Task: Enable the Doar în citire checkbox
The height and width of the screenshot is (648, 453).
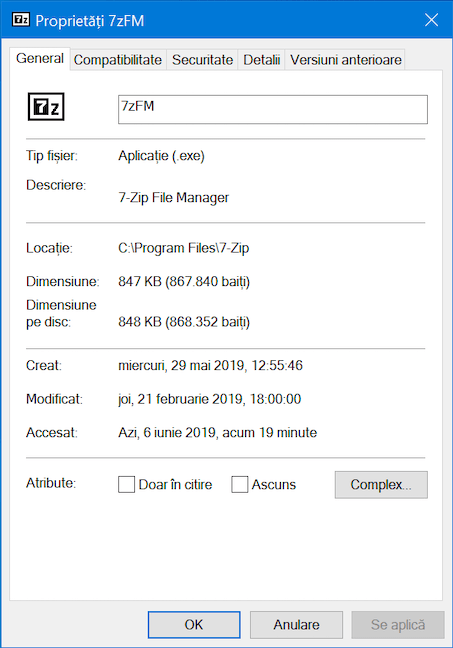Action: pos(126,484)
